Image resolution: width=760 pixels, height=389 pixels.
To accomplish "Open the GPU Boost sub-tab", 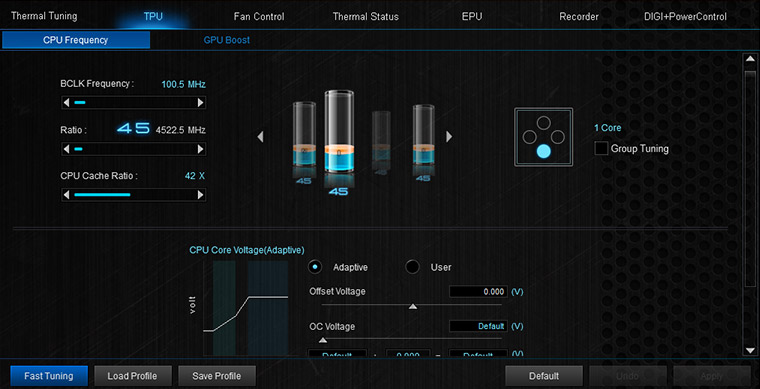I will (226, 40).
